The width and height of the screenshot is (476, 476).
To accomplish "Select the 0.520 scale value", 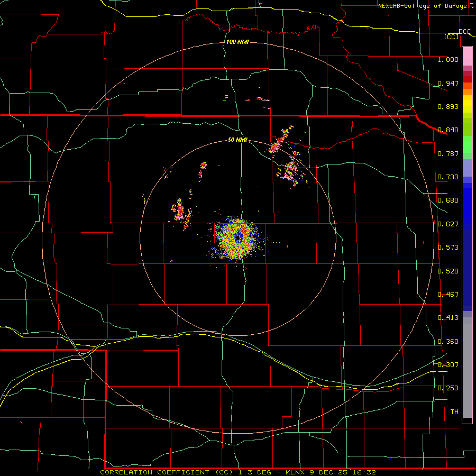I will 448,271.
